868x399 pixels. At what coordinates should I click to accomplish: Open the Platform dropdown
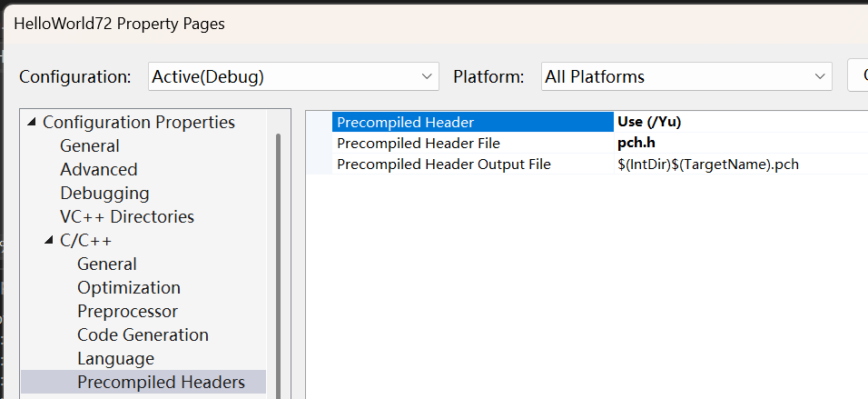pyautogui.click(x=686, y=77)
